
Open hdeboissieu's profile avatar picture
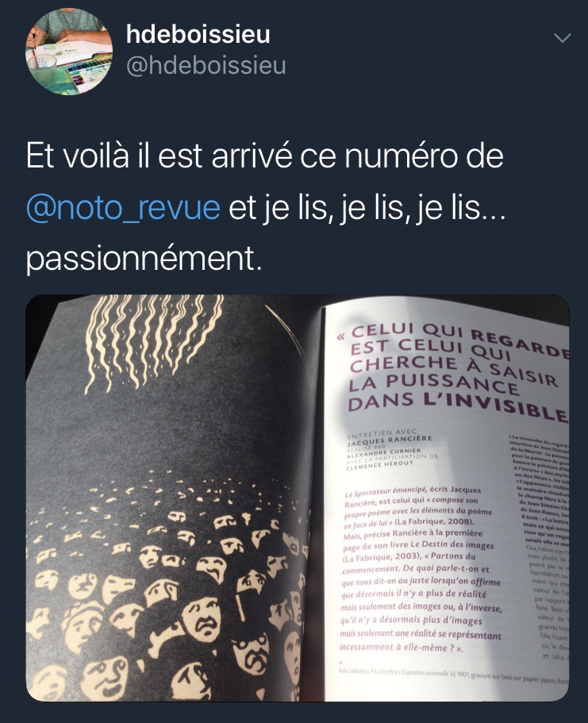pos(69,52)
